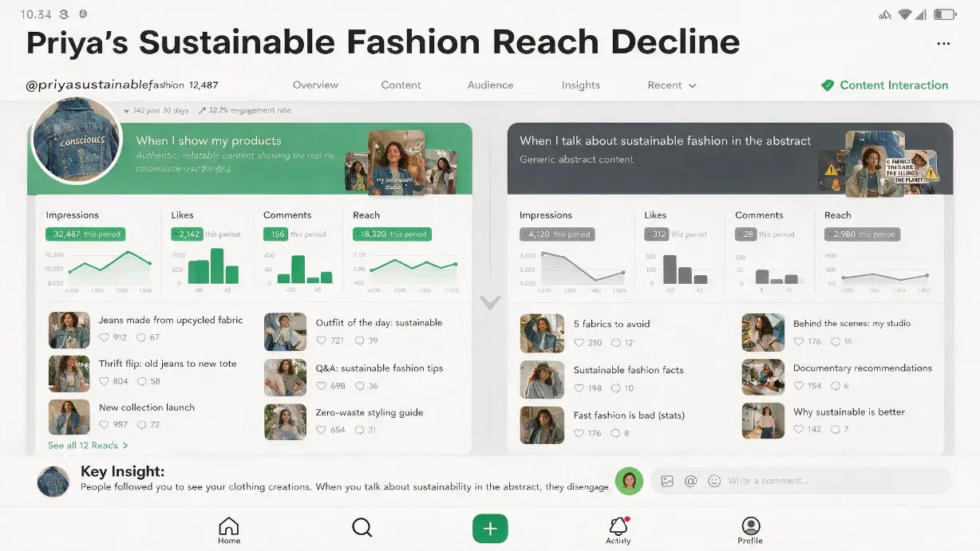Click 'Zero-waste styling guide' title
The image size is (980, 551).
click(x=369, y=412)
